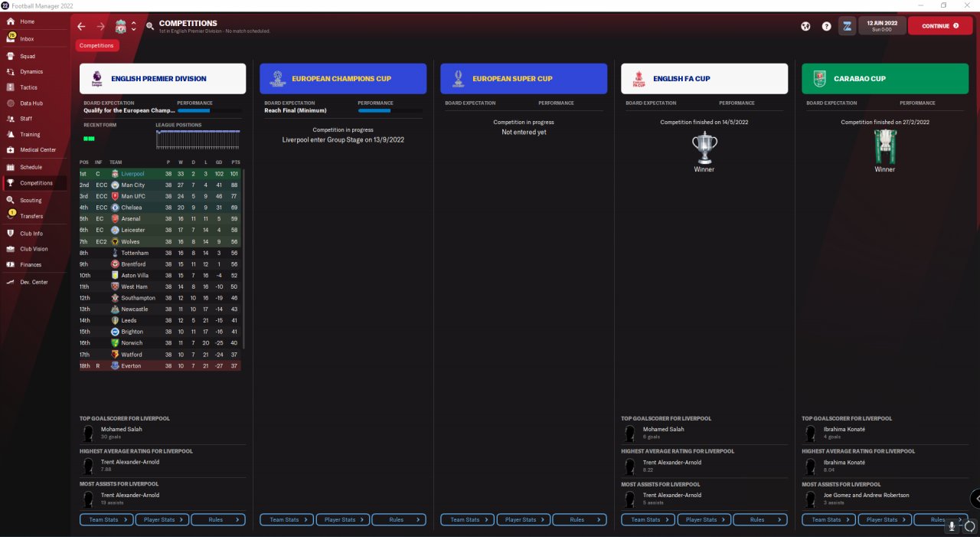Screen dimensions: 980x537
Task: Click the green Recent Form indicator
Action: (89, 139)
